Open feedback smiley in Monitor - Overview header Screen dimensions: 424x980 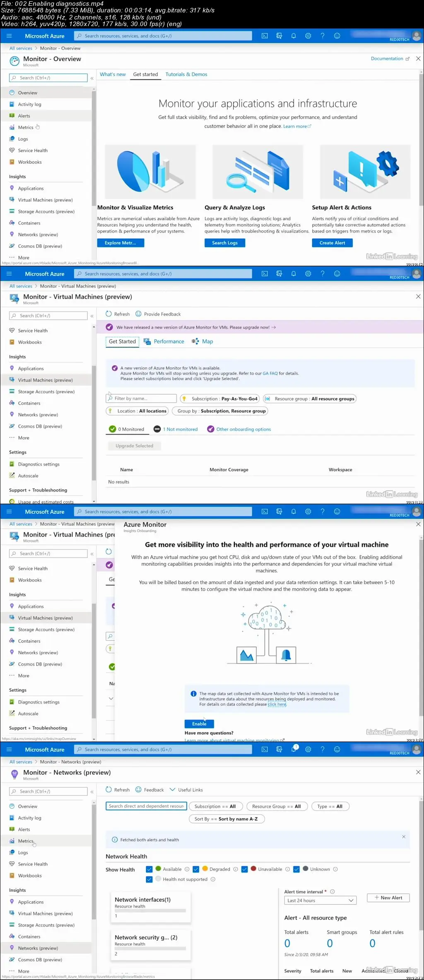337,36
